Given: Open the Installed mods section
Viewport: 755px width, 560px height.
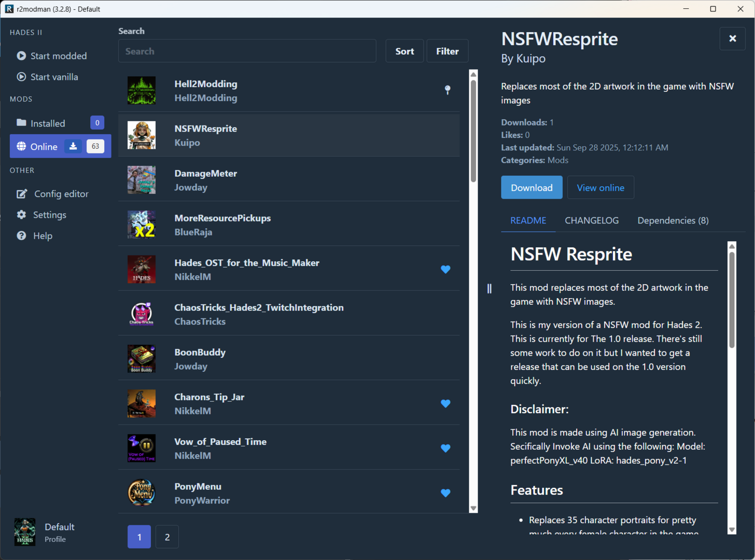Looking at the screenshot, I should [60, 123].
